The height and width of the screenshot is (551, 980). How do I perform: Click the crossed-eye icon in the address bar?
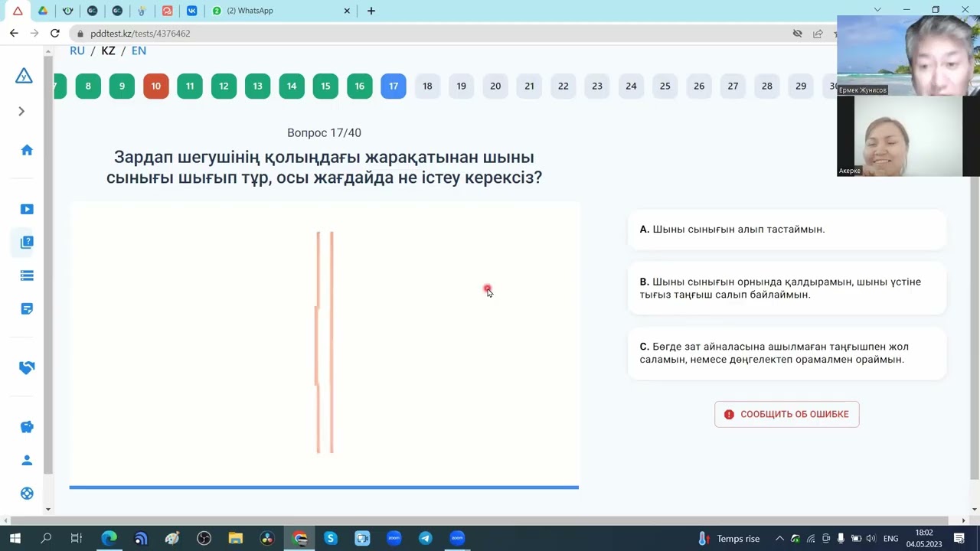tap(797, 34)
